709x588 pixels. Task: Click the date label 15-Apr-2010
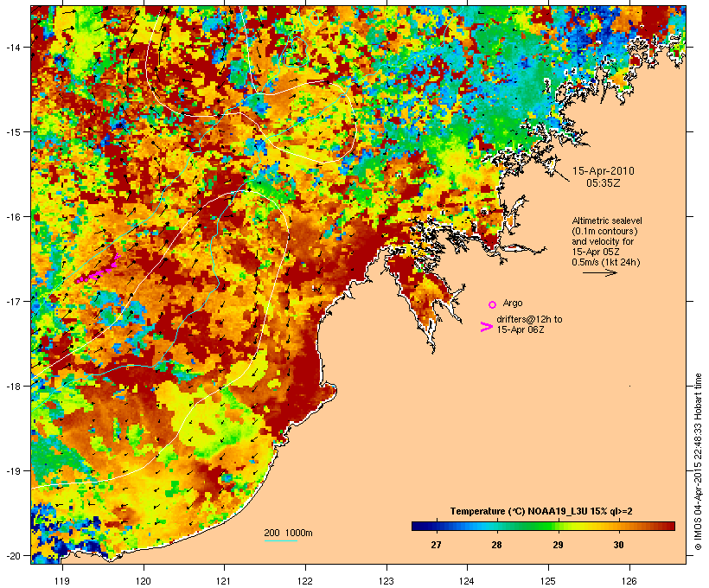604,171
